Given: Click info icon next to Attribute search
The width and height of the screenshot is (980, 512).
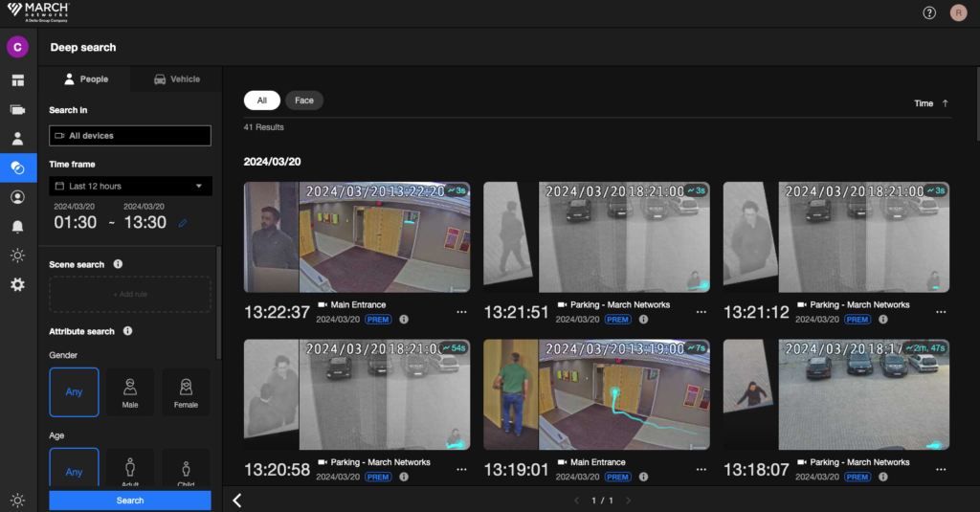Looking at the screenshot, I should click(x=127, y=331).
